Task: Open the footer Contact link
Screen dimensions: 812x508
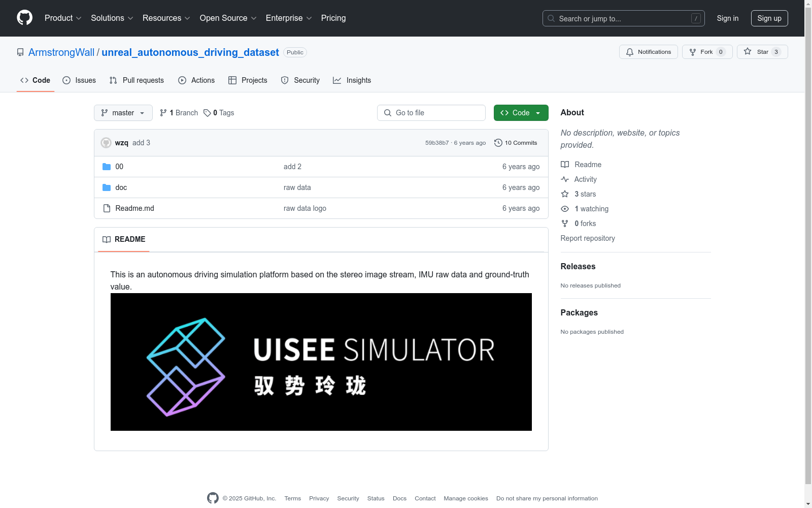Action: tap(425, 498)
